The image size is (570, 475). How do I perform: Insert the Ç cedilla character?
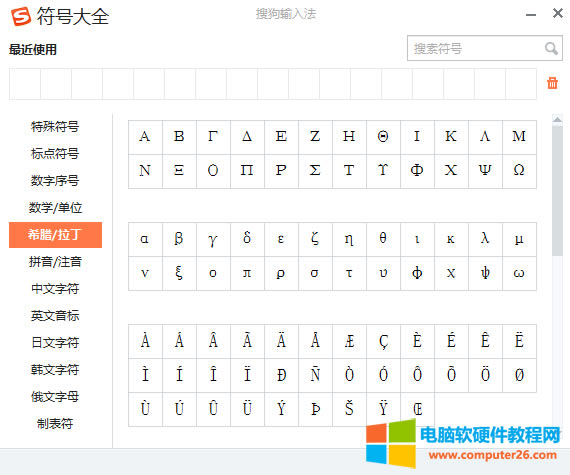point(383,341)
